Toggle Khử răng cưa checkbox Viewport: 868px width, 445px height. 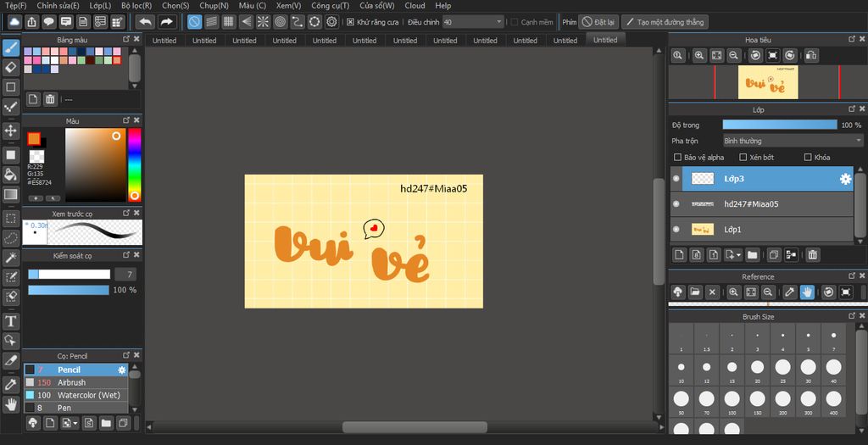coord(350,22)
